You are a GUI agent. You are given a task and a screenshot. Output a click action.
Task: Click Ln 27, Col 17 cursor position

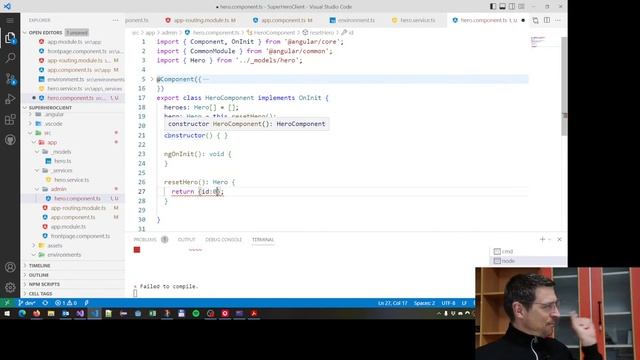[x=392, y=303]
